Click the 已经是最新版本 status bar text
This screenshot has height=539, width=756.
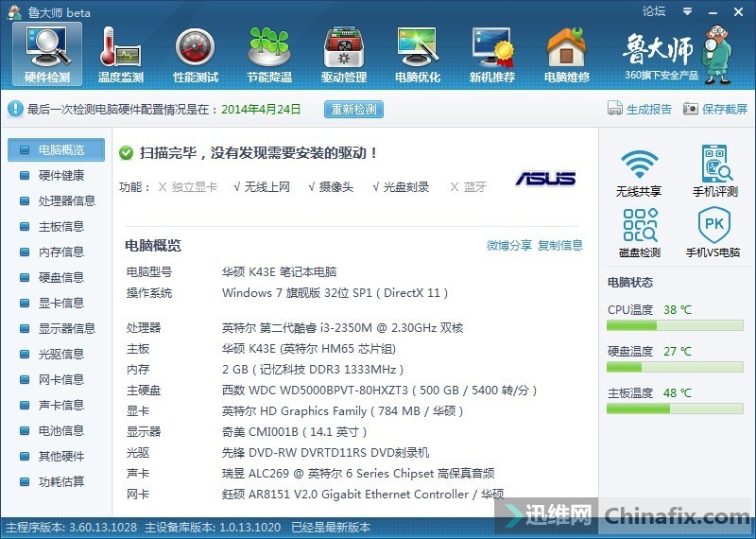pos(331,527)
